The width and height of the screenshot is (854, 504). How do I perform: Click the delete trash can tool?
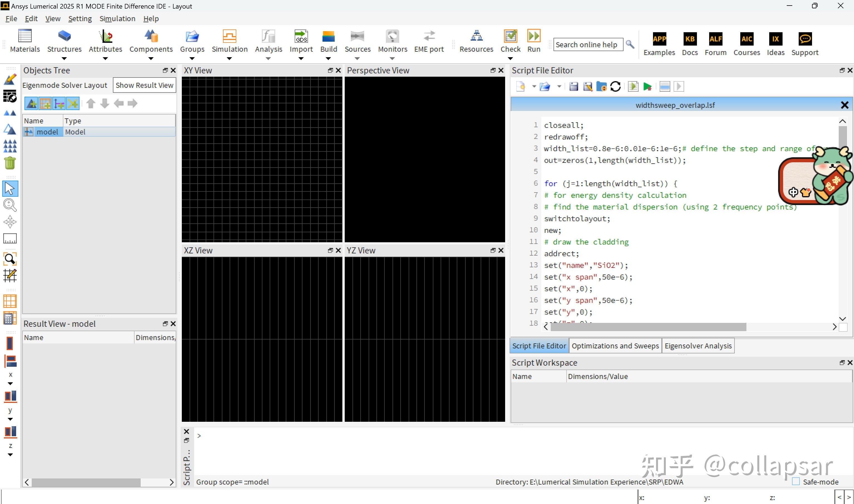coord(10,163)
